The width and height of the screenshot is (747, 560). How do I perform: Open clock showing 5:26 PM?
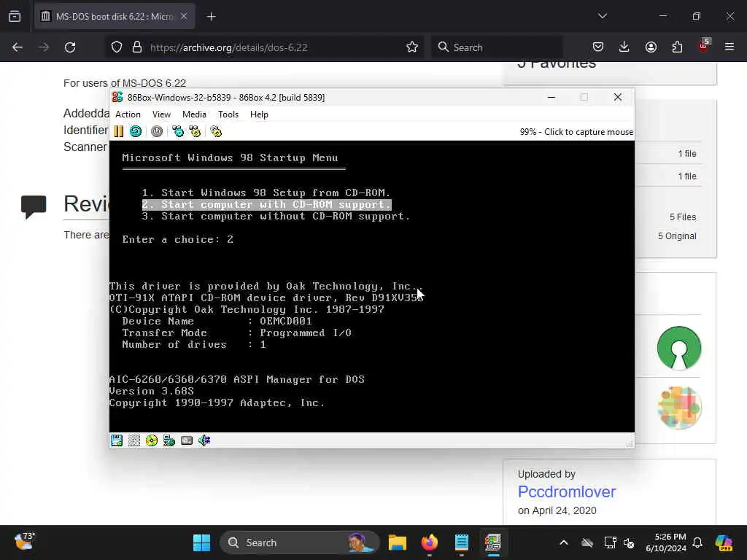click(666, 542)
